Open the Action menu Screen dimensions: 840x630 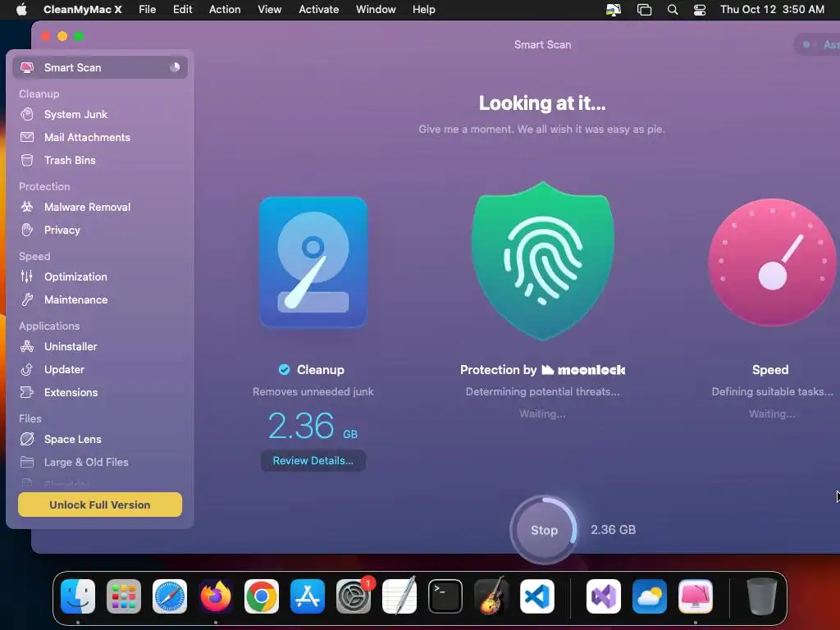(225, 10)
